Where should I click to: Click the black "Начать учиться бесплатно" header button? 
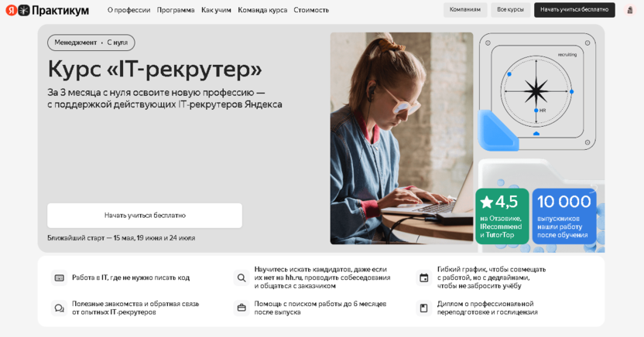(x=574, y=10)
